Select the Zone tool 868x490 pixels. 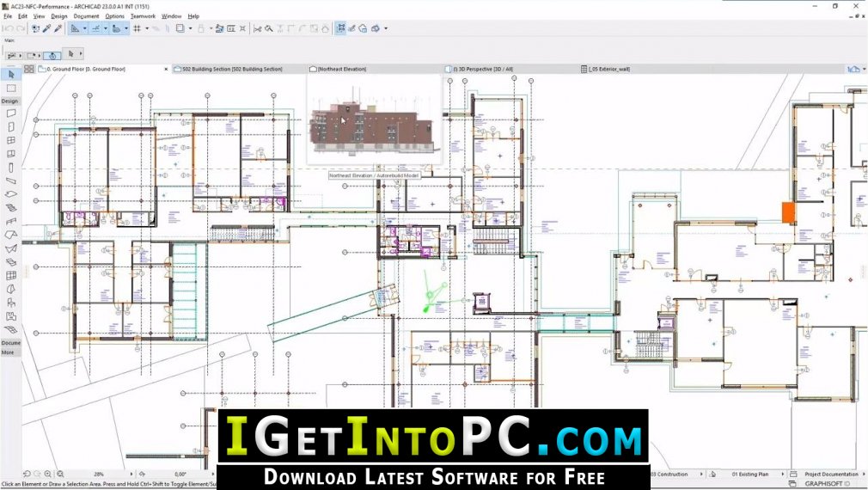[11, 316]
